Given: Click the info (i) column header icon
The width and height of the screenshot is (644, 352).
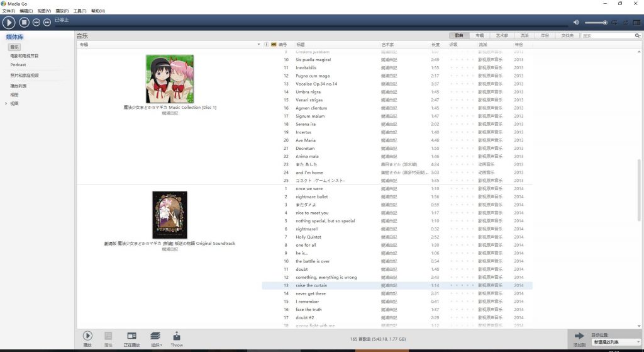Looking at the screenshot, I should (x=267, y=45).
